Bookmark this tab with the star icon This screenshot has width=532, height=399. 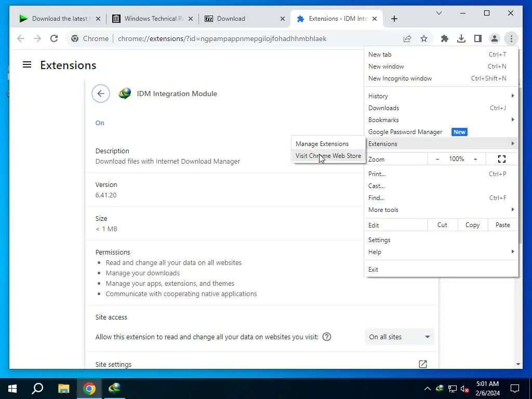tap(424, 38)
